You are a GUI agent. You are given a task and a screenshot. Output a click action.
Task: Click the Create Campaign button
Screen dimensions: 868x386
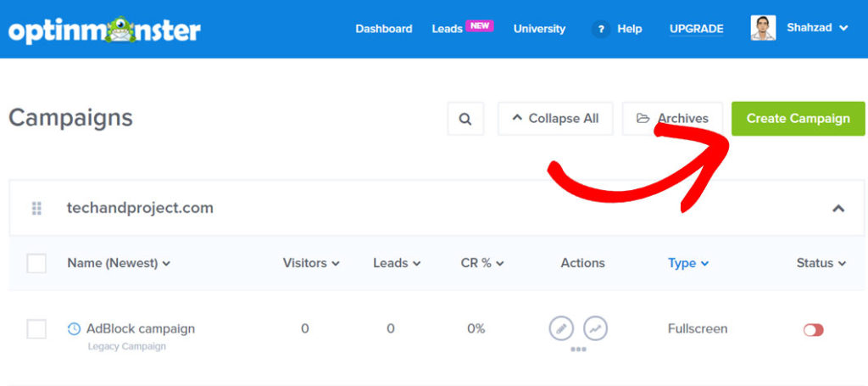pyautogui.click(x=798, y=119)
